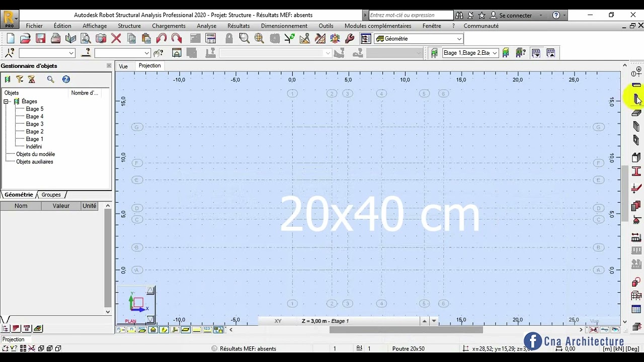Click the I-beam section icon in the right toolbar
Screen dimensions: 644x362
636,171
